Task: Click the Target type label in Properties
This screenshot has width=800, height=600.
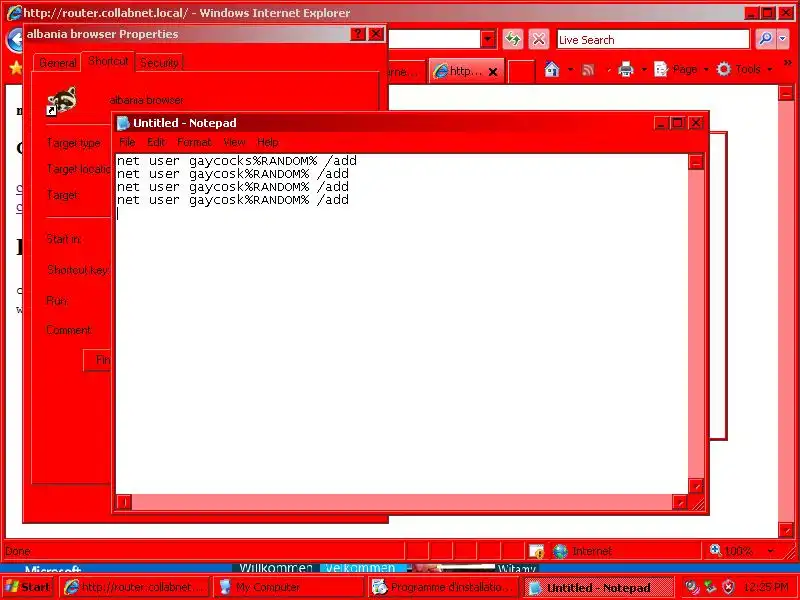Action: pos(73,143)
